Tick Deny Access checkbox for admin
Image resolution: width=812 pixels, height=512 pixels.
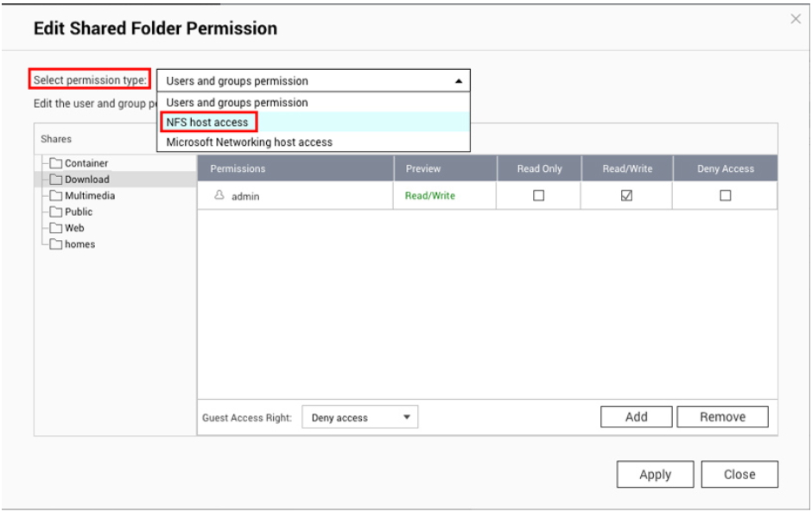(x=726, y=196)
